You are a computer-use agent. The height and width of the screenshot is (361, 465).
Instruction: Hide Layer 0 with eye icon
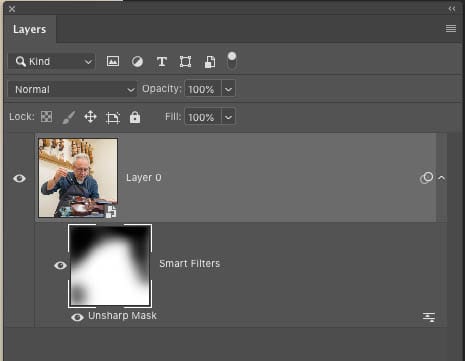click(19, 178)
